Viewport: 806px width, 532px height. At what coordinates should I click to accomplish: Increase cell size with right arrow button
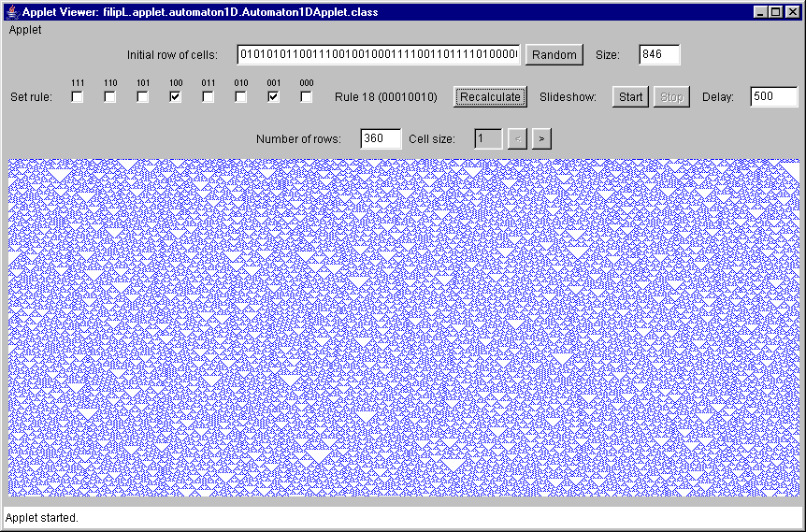point(542,138)
